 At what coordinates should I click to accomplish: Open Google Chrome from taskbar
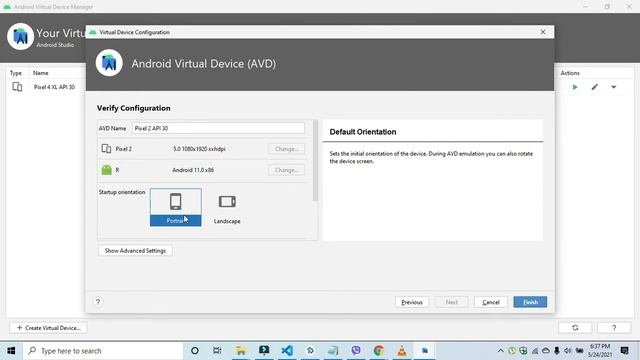pos(379,351)
